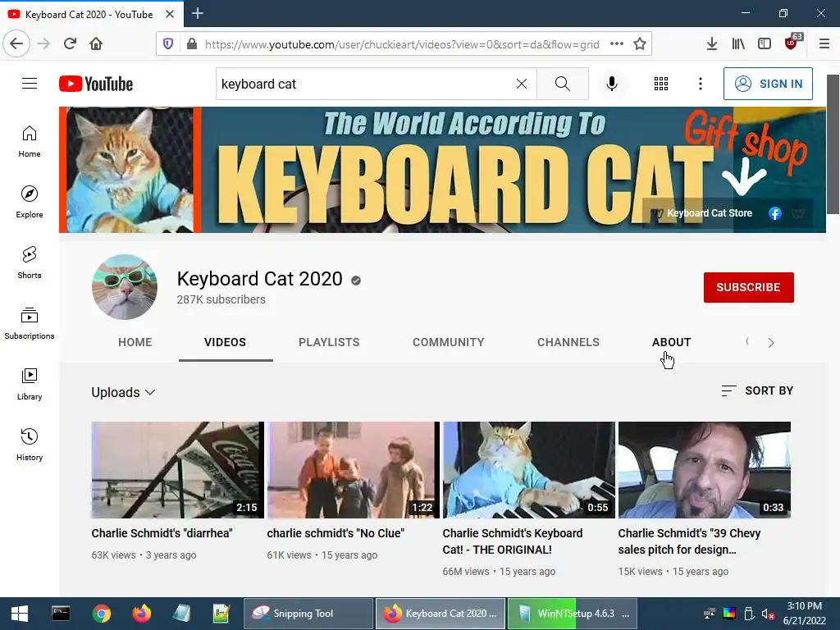Open the taskbar clock showing 3:10 PM
The height and width of the screenshot is (630, 840).
coord(804,614)
